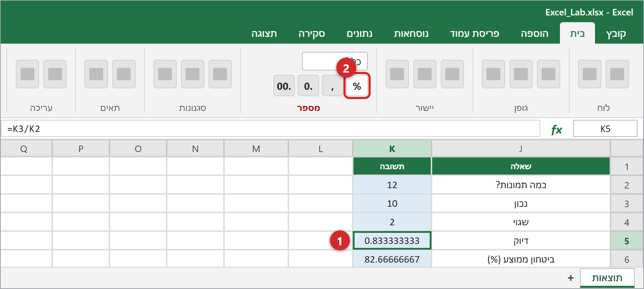644x289 pixels.
Task: Select column J by its header
Action: (x=521, y=148)
